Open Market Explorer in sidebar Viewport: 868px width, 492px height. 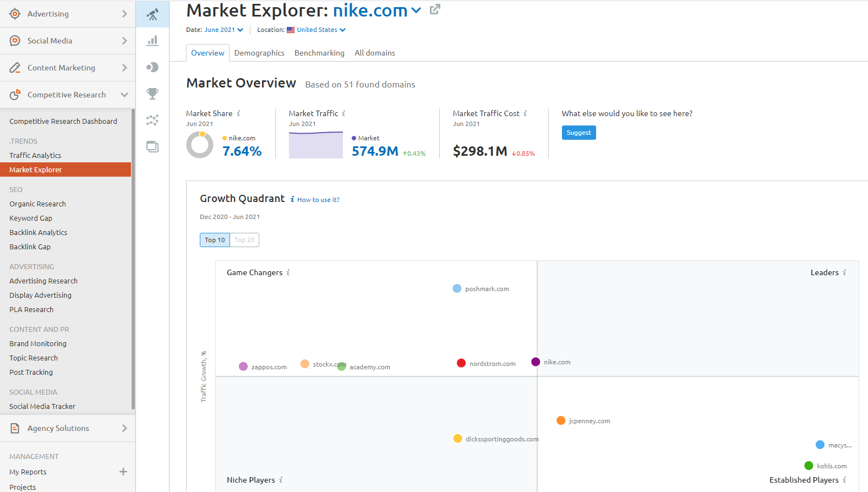(65, 170)
